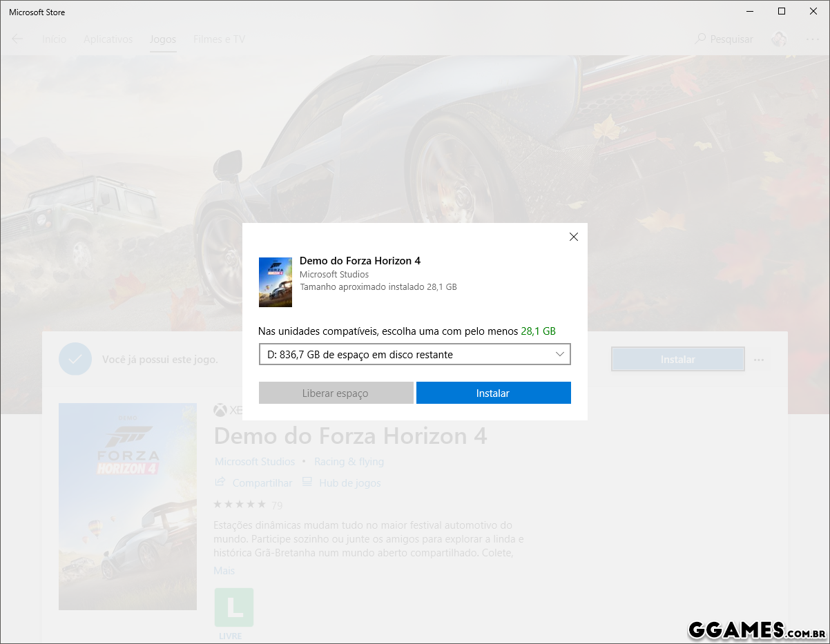830x644 pixels.
Task: Open the Filmes e TV tab
Action: coord(219,39)
